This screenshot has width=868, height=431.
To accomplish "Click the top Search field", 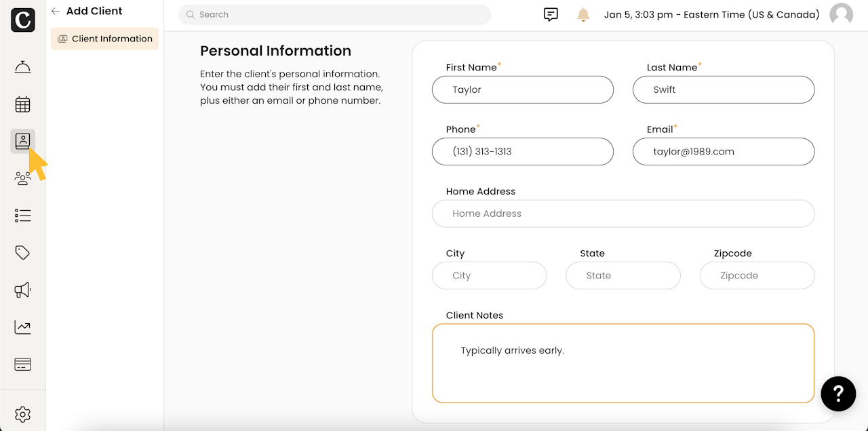I will coord(334,14).
